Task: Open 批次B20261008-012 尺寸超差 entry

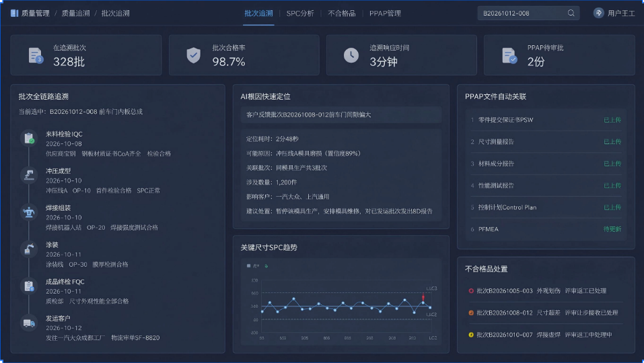Action: coord(547,313)
